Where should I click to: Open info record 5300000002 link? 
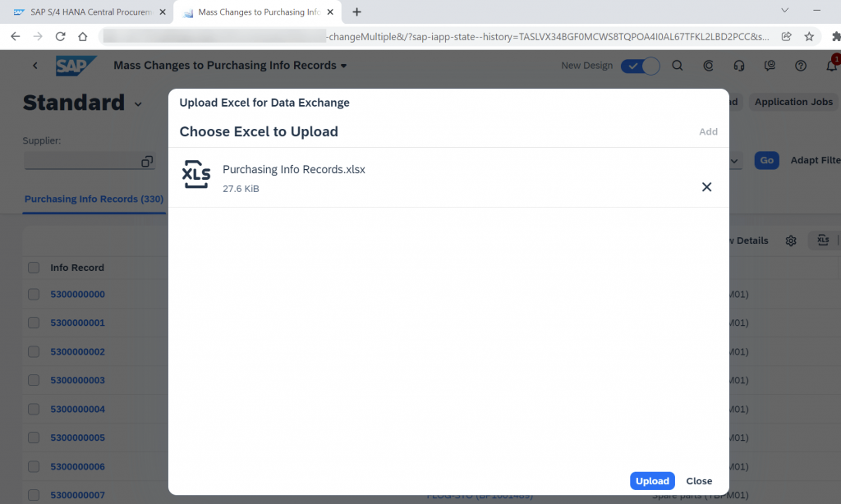point(78,351)
